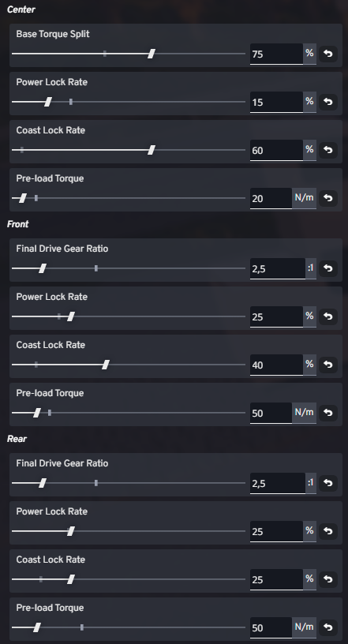Reset Rear Pre-load Torque value

coord(327,627)
